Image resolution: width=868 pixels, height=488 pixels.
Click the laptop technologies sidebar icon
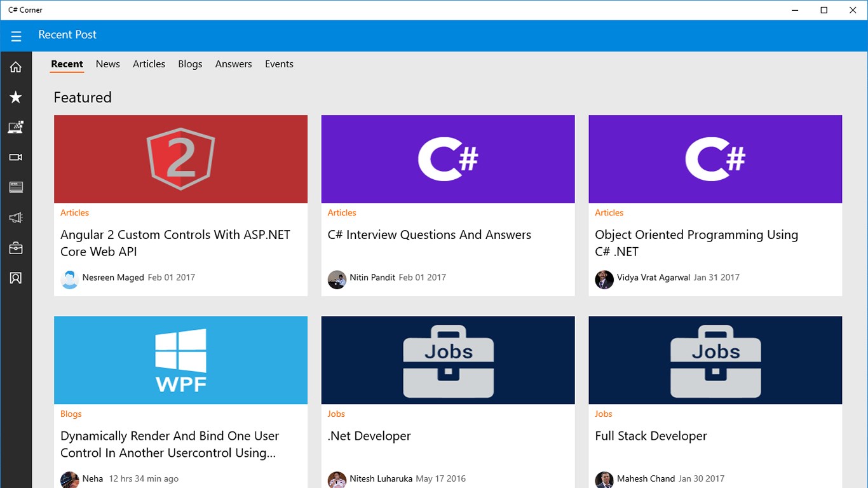point(16,127)
